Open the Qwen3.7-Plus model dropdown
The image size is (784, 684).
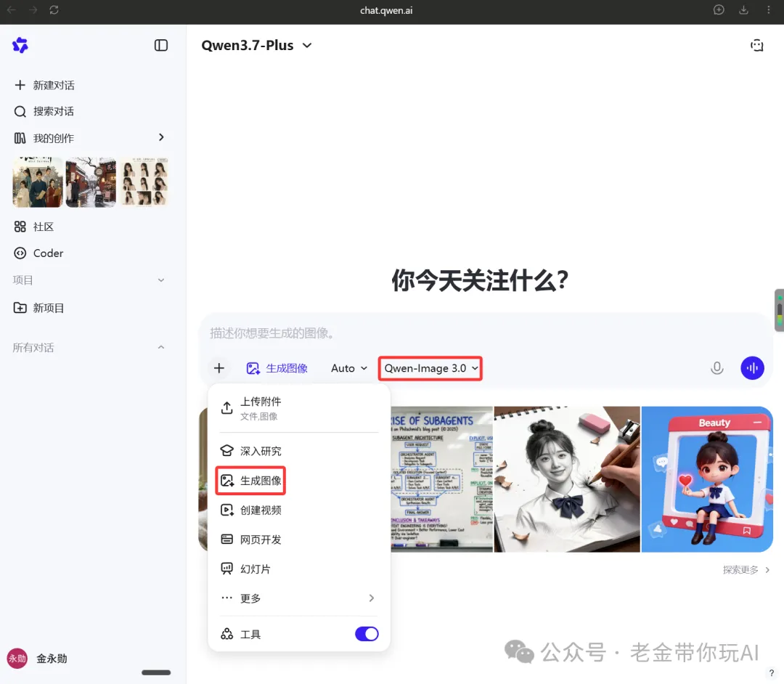[256, 46]
